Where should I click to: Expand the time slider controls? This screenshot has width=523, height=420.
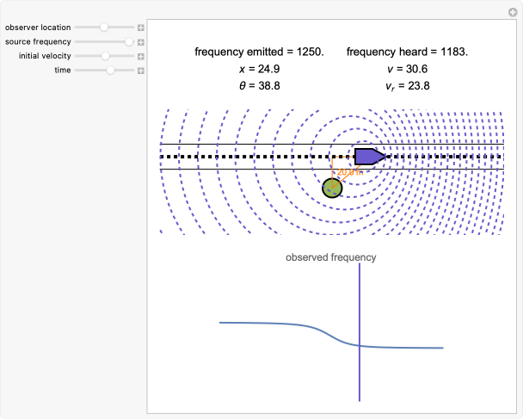[x=141, y=70]
